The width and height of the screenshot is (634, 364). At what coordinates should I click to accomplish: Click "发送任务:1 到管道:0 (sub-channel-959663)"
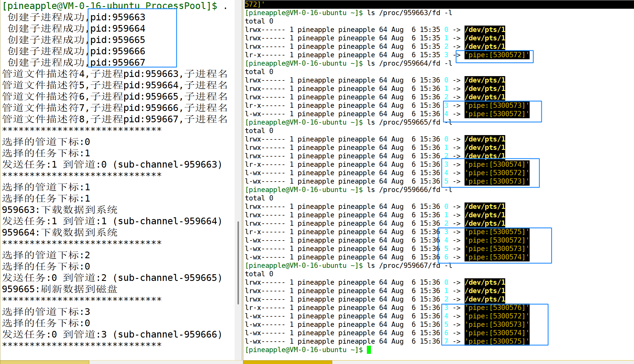(112, 164)
